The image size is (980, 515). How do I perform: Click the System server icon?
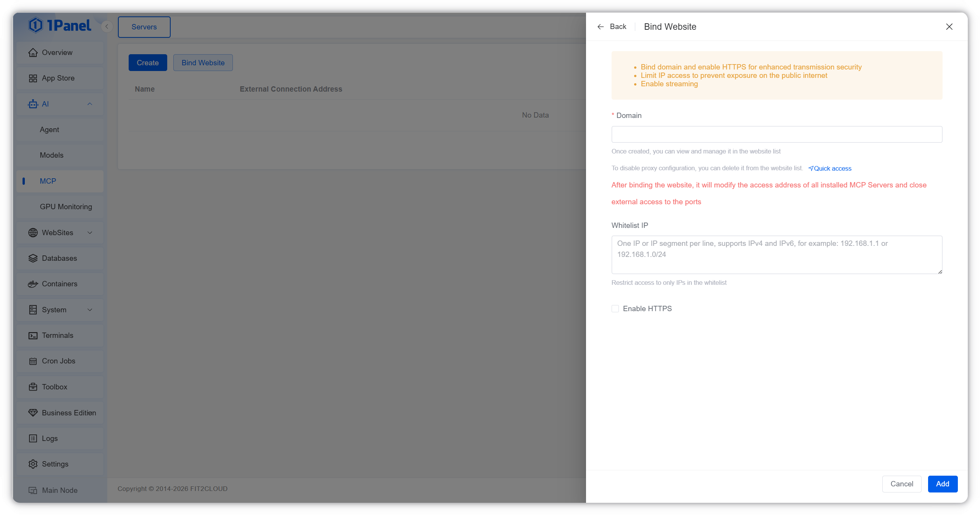tap(33, 310)
